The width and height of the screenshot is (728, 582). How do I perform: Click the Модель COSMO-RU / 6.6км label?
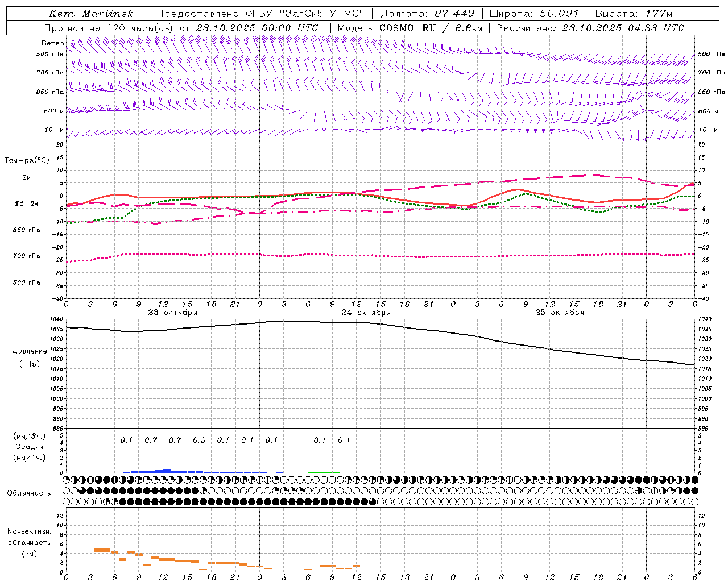[409, 28]
